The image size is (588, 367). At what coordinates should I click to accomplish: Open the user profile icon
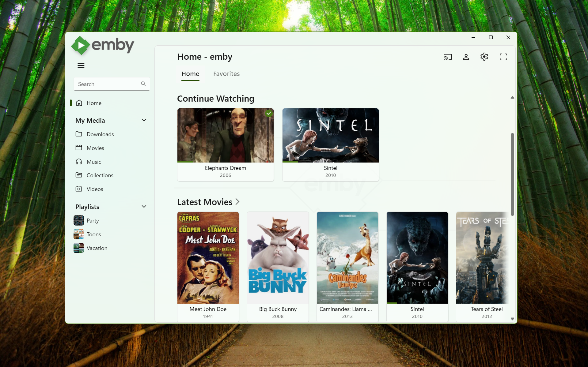click(x=466, y=57)
